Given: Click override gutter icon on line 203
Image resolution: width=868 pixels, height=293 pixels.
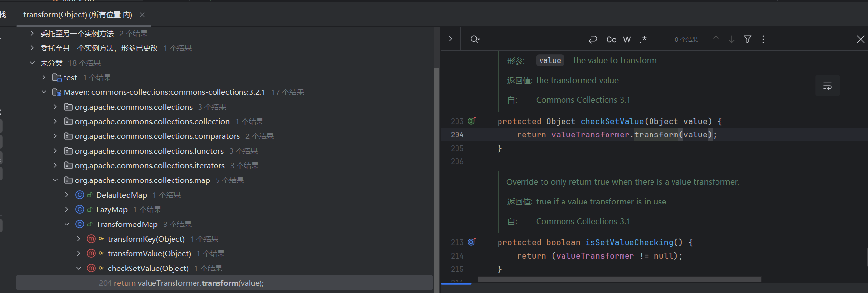Looking at the screenshot, I should coord(472,121).
